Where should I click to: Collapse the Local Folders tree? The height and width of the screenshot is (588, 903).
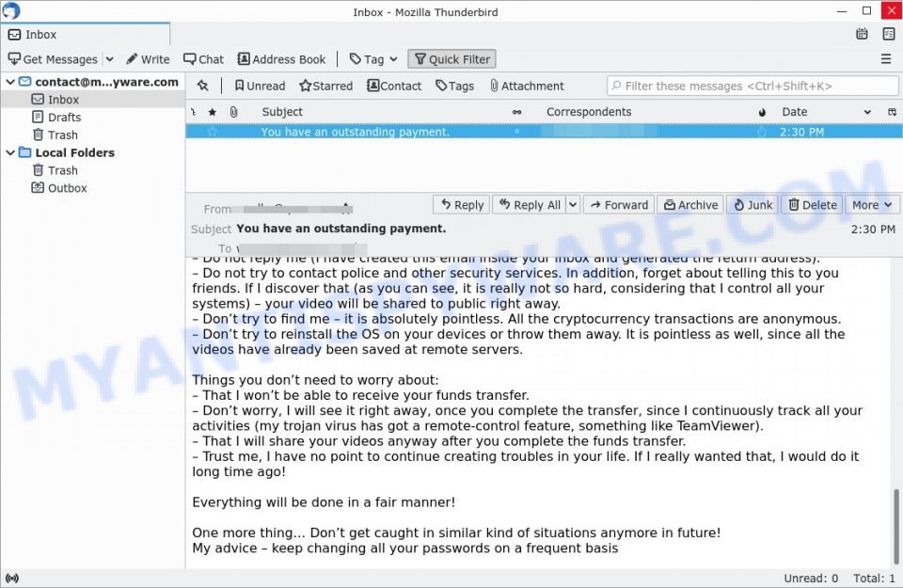tap(10, 152)
